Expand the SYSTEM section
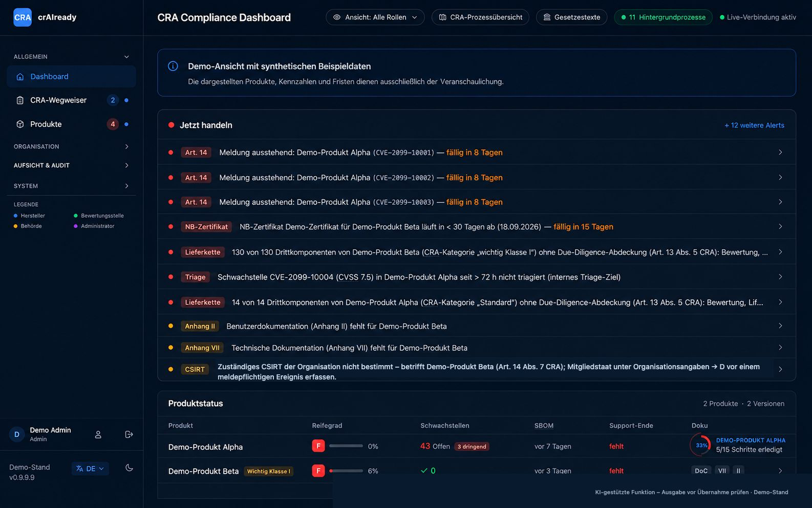812x508 pixels. [126, 186]
